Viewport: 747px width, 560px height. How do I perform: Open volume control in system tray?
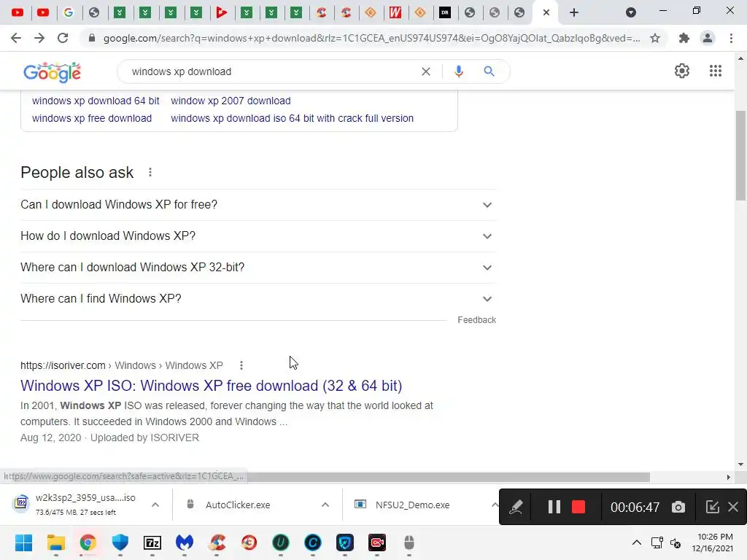click(675, 542)
